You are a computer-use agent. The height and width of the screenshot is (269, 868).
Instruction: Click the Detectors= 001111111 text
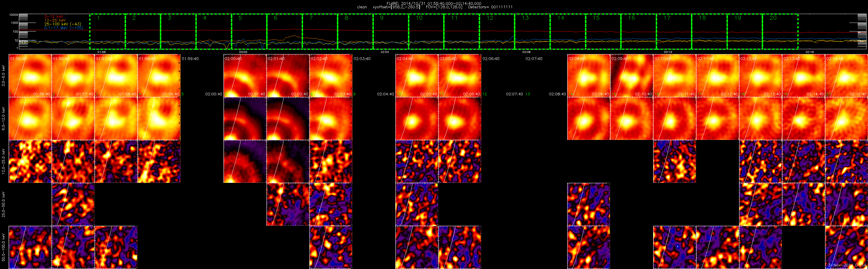490,7
